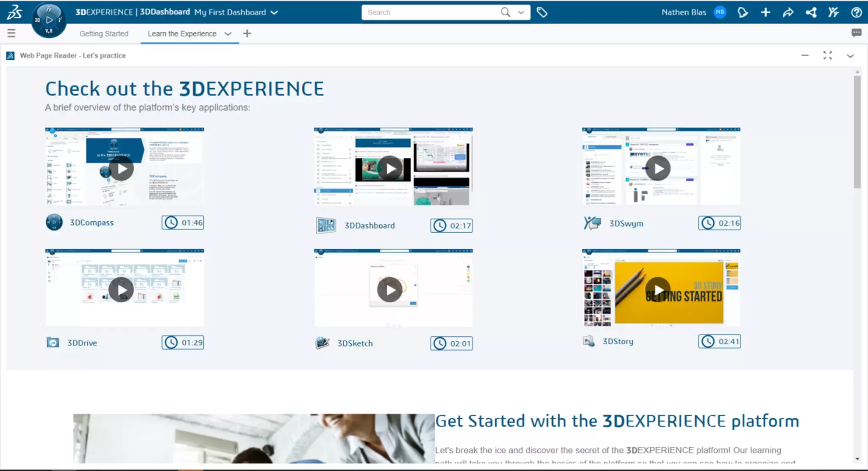
Task: Open the chat bubble icon
Action: [856, 33]
